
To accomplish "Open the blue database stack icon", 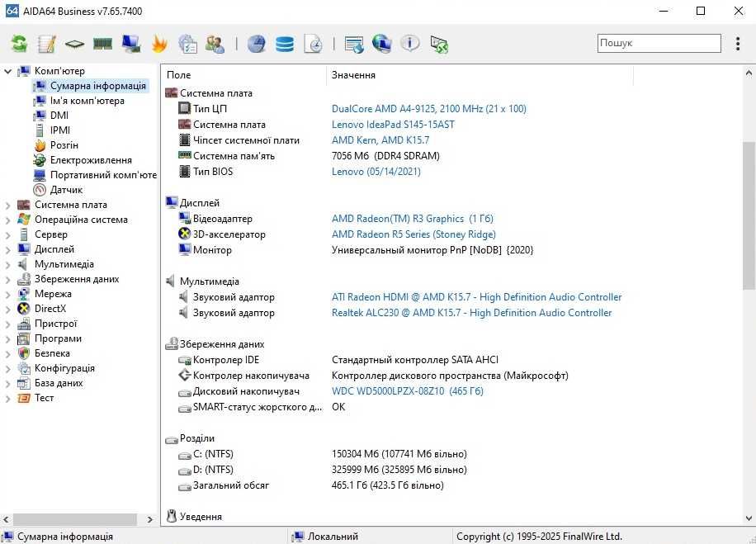I will click(x=285, y=44).
